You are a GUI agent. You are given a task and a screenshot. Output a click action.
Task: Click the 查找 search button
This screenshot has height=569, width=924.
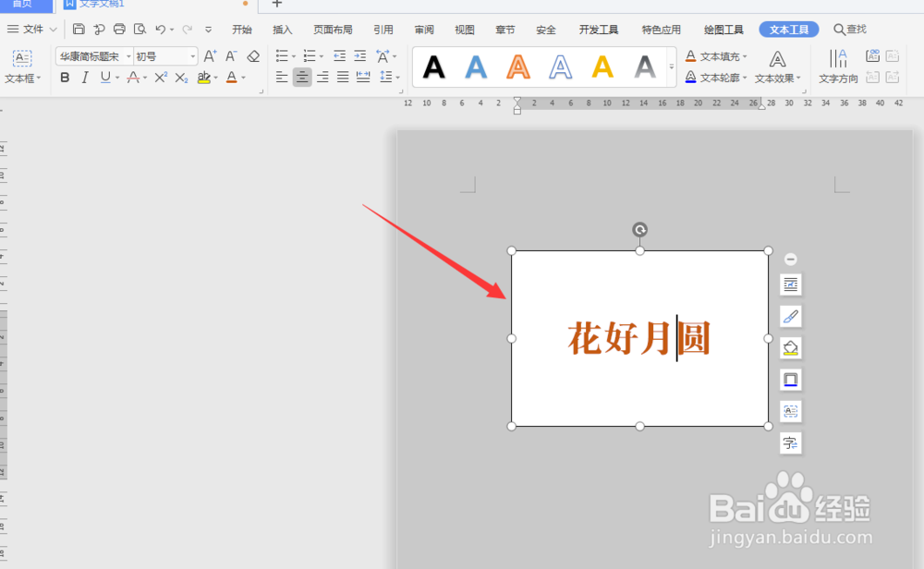pos(850,29)
